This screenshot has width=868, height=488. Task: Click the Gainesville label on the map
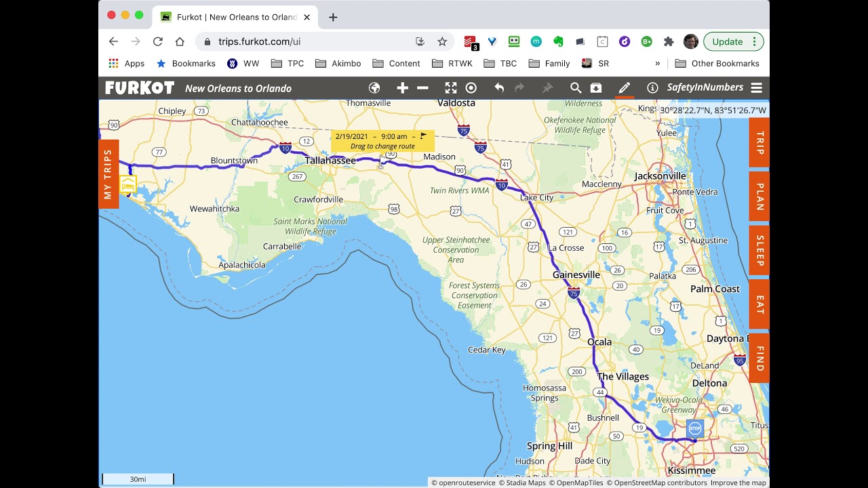(x=576, y=274)
